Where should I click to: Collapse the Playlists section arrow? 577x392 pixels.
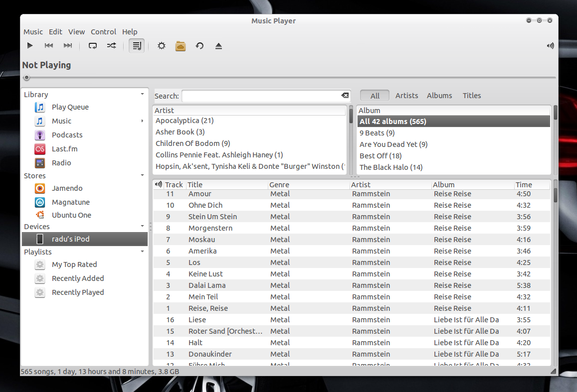(x=142, y=252)
